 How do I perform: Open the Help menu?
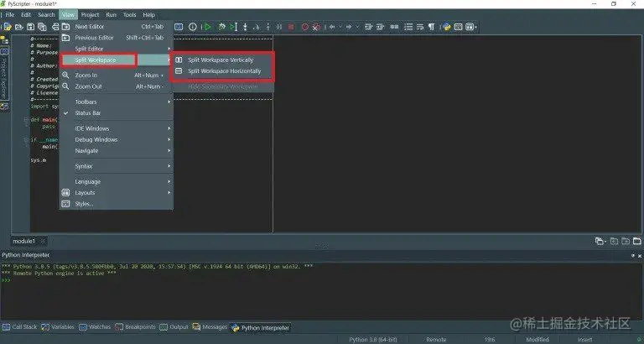pyautogui.click(x=148, y=15)
